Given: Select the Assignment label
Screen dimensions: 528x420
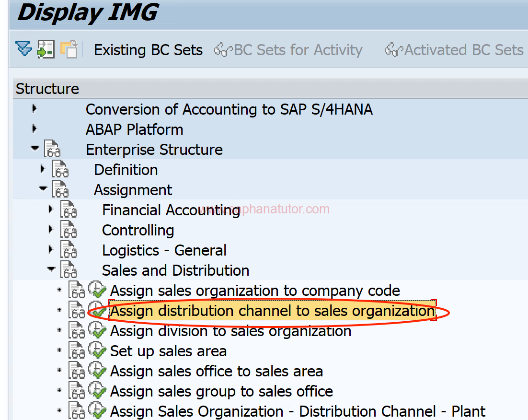Looking at the screenshot, I should (133, 190).
